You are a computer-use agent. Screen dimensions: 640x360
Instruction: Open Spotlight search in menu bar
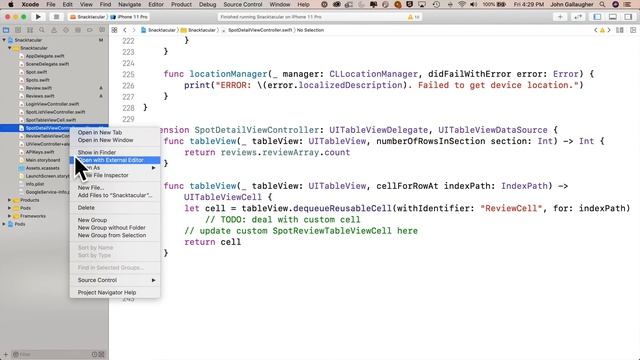coord(602,4)
